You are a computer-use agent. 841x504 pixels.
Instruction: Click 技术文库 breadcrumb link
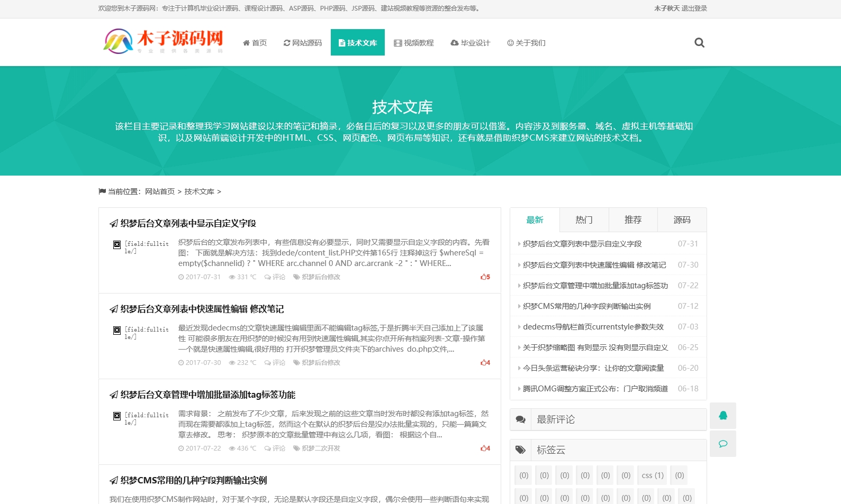point(200,191)
